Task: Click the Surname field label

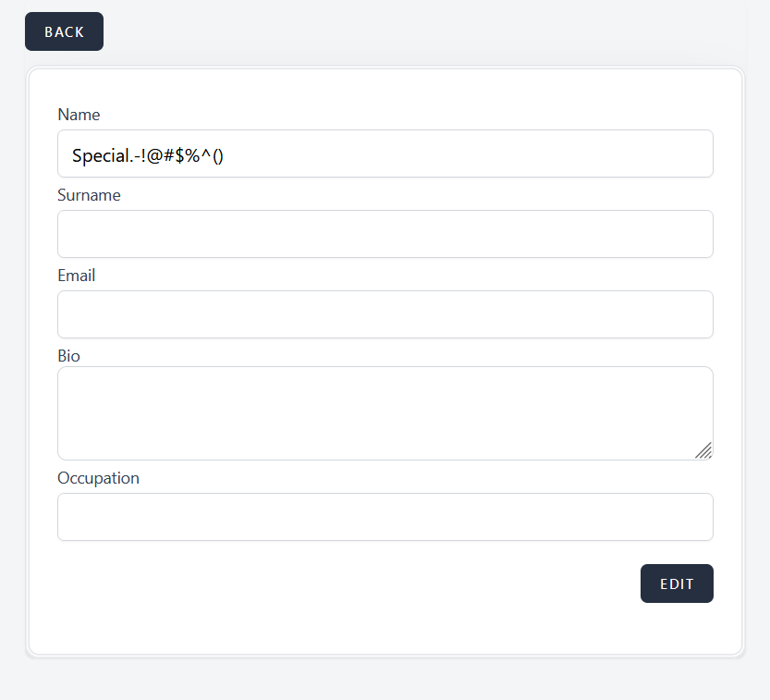Action: click(89, 195)
